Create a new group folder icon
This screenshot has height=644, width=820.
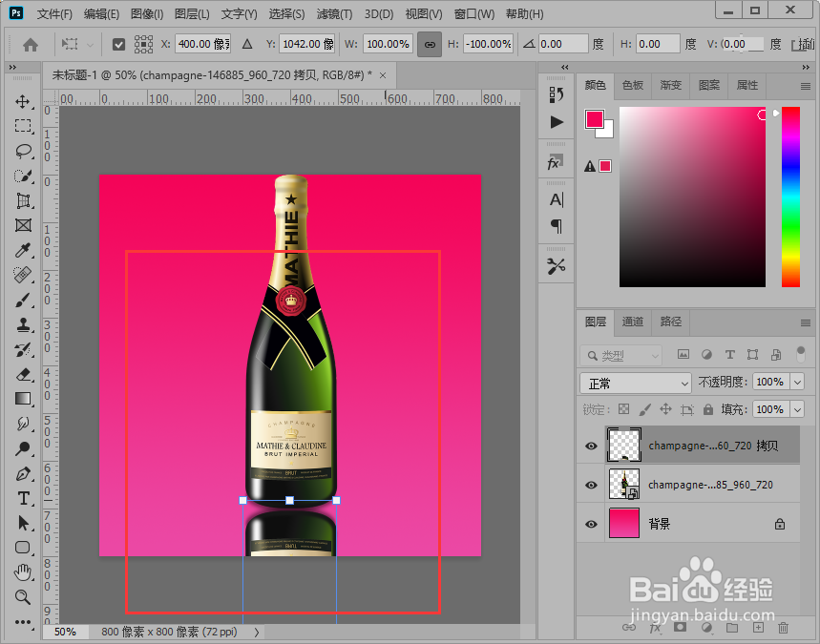point(732,628)
